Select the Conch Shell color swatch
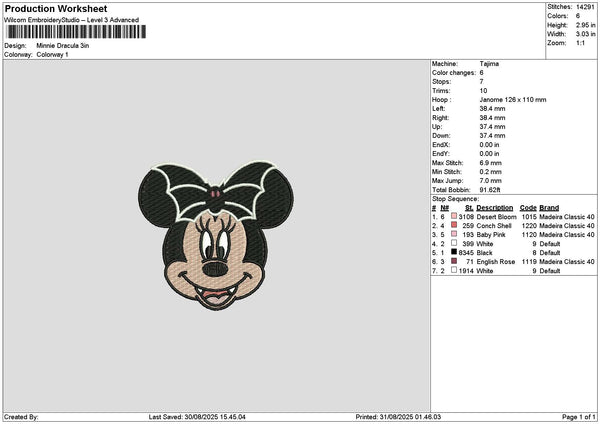 point(454,225)
